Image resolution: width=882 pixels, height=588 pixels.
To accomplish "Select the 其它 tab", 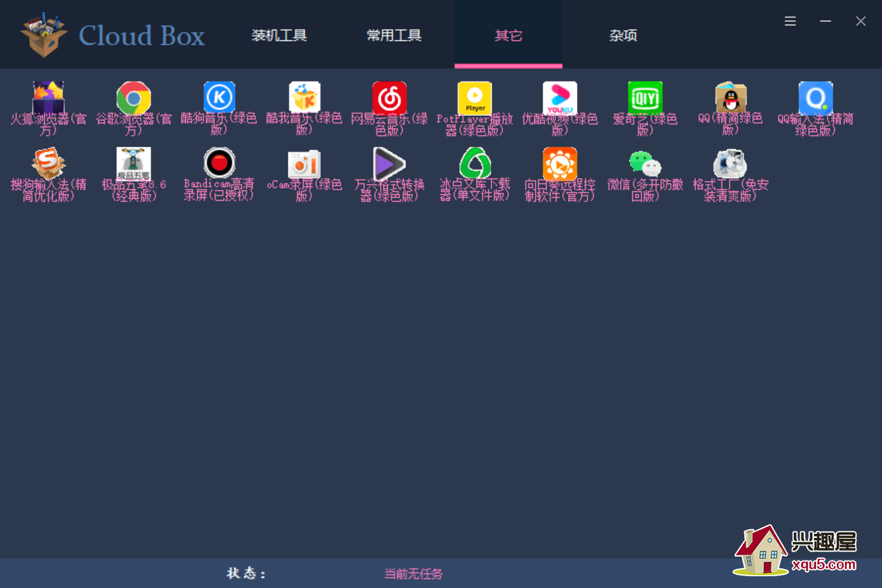I will pyautogui.click(x=508, y=35).
